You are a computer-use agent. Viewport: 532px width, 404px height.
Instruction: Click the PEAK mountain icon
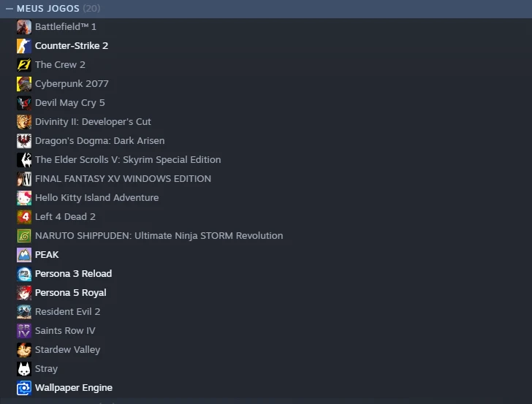tap(24, 255)
